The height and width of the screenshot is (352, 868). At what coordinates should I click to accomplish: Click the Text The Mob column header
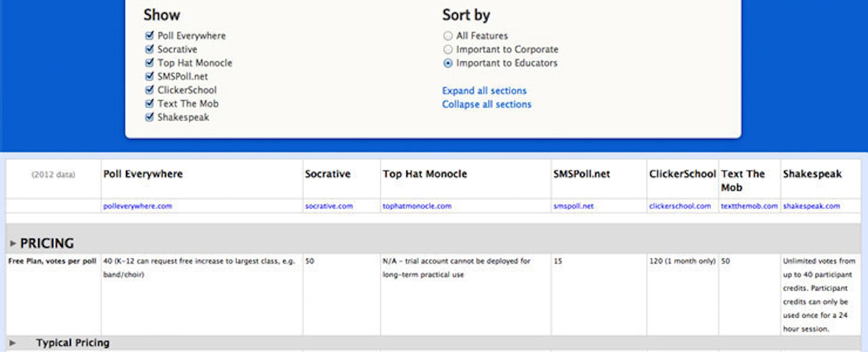(743, 180)
